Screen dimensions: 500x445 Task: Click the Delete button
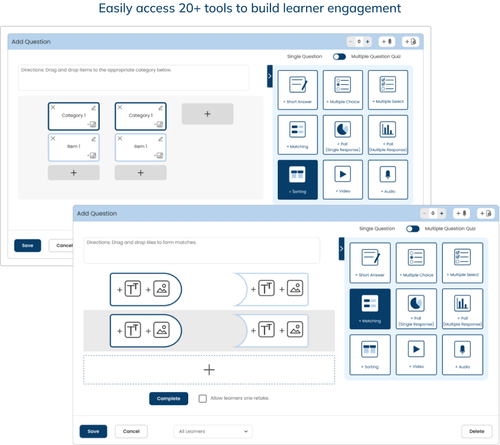(477, 431)
